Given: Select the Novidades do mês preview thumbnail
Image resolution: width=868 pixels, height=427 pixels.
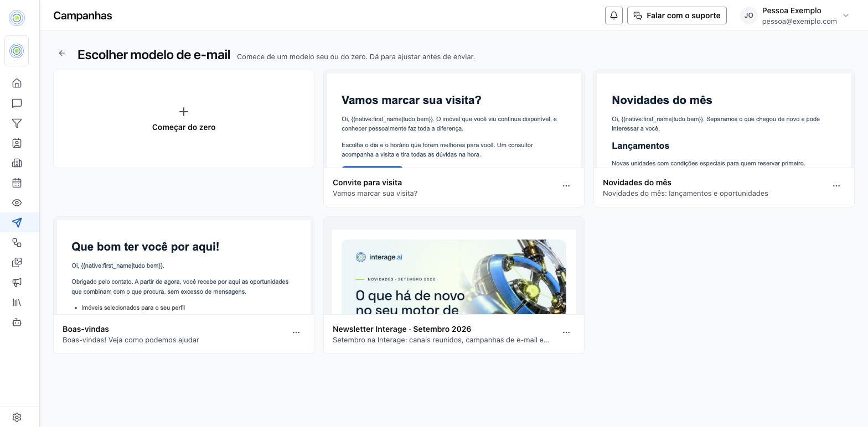Looking at the screenshot, I should point(724,119).
